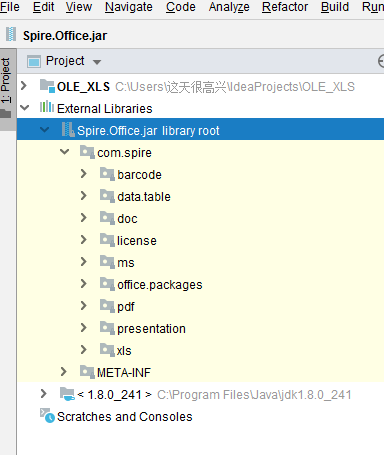Screen dimensions: 384x455
Task: Click the META-INF folder icon
Action: coord(87,372)
